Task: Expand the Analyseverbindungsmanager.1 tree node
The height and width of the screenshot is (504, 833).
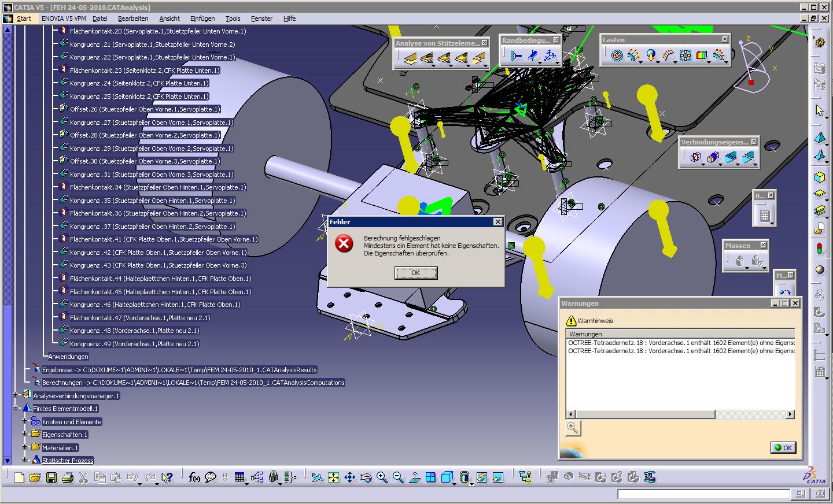Action: point(16,395)
